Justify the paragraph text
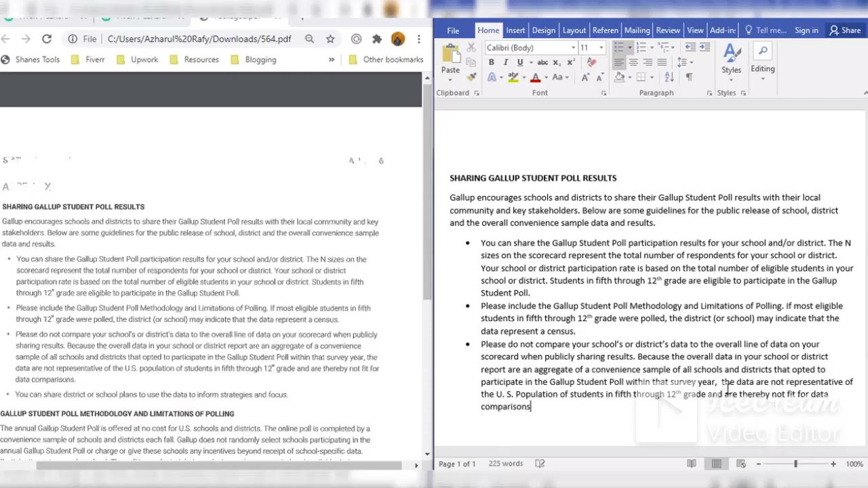 pos(662,62)
